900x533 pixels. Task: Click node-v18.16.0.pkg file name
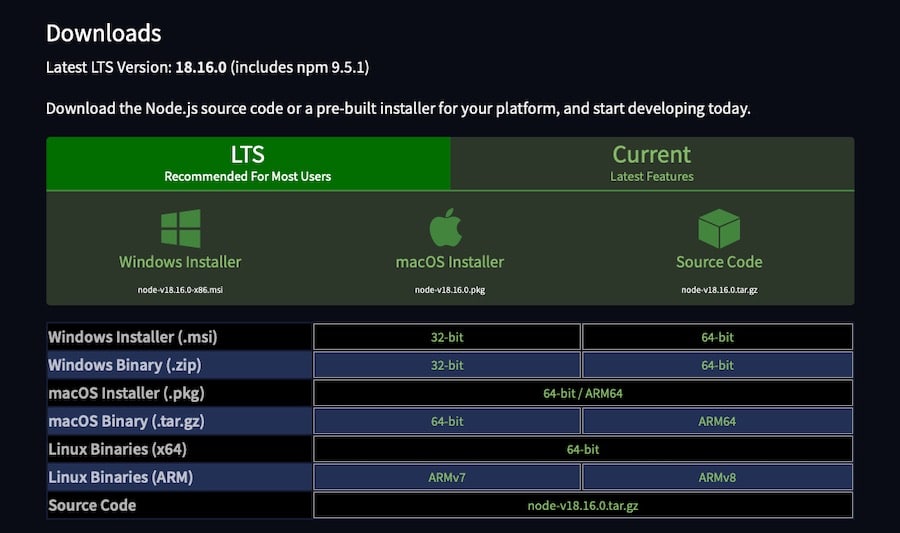click(449, 290)
